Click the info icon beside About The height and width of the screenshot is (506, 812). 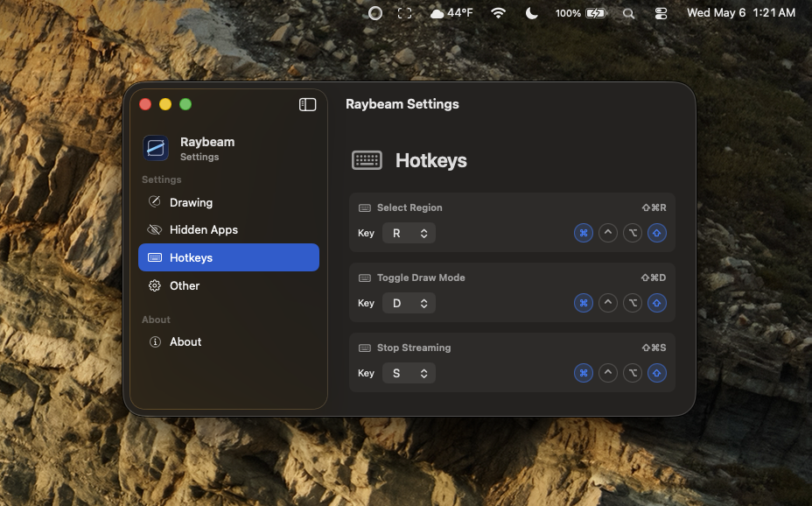click(155, 341)
